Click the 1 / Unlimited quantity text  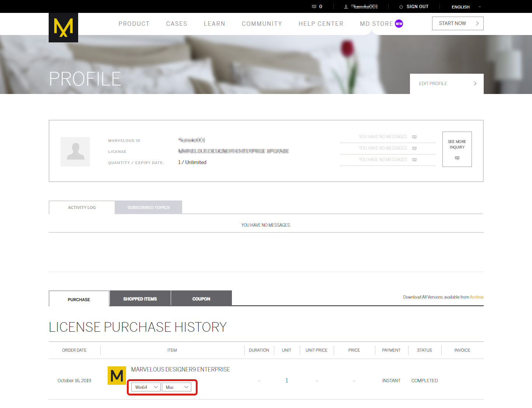point(192,162)
